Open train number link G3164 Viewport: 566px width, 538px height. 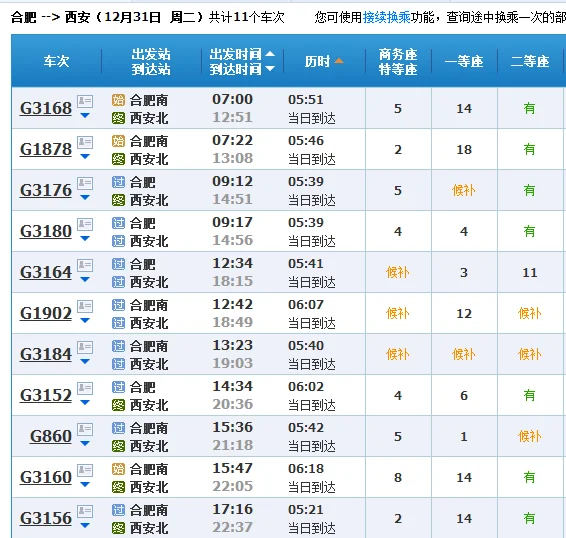point(46,272)
